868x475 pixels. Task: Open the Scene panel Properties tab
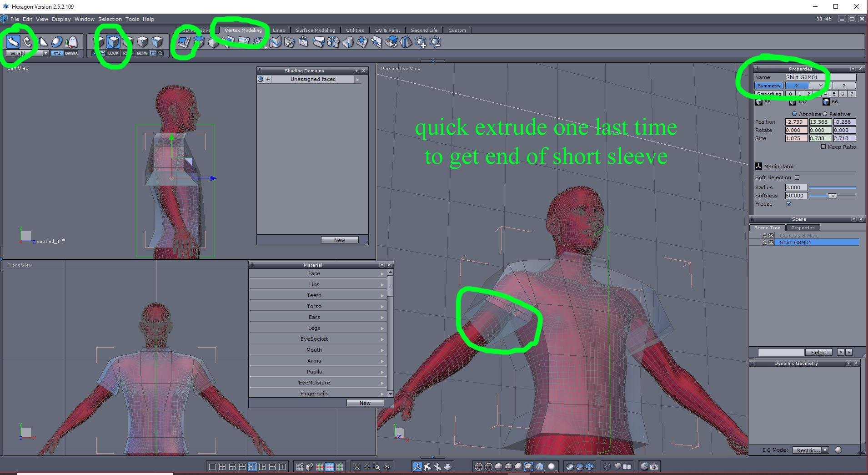[x=803, y=228]
